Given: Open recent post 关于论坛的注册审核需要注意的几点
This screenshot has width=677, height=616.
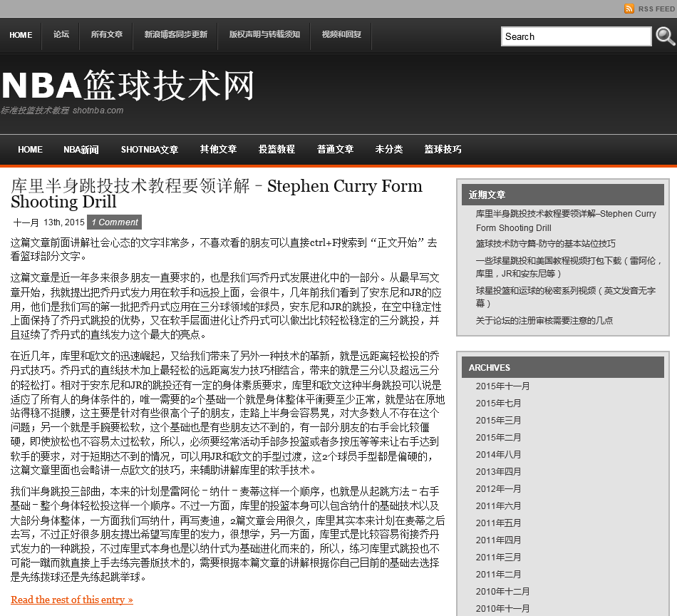Looking at the screenshot, I should tap(544, 321).
